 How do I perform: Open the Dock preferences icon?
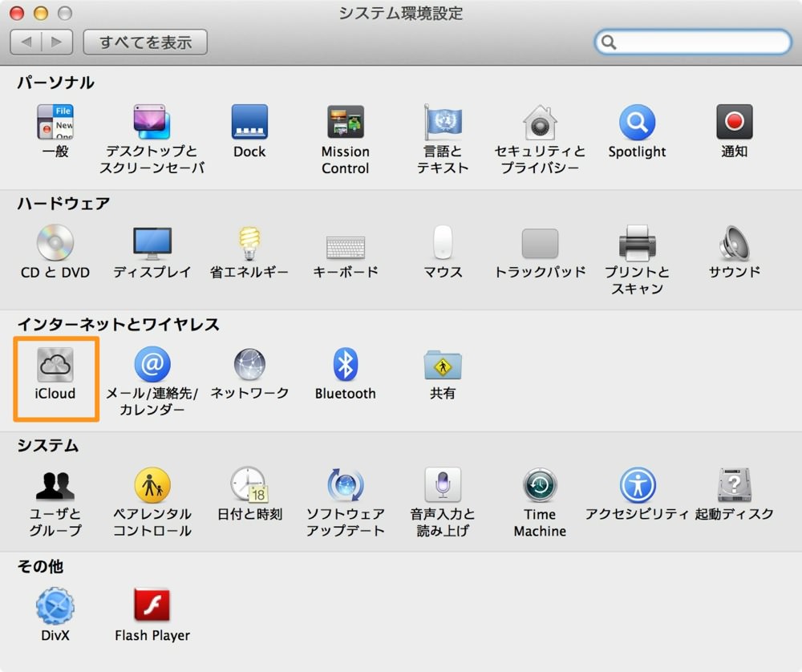point(249,122)
